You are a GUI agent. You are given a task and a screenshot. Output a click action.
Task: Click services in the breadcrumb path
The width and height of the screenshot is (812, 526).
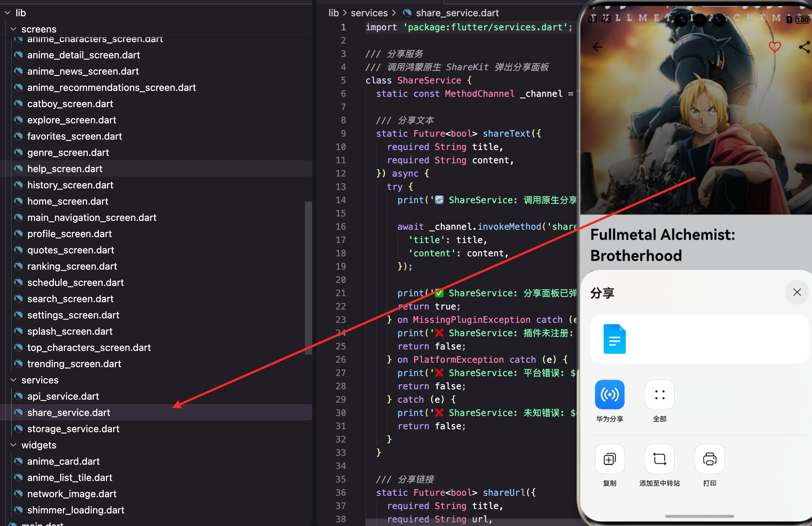[x=369, y=13]
